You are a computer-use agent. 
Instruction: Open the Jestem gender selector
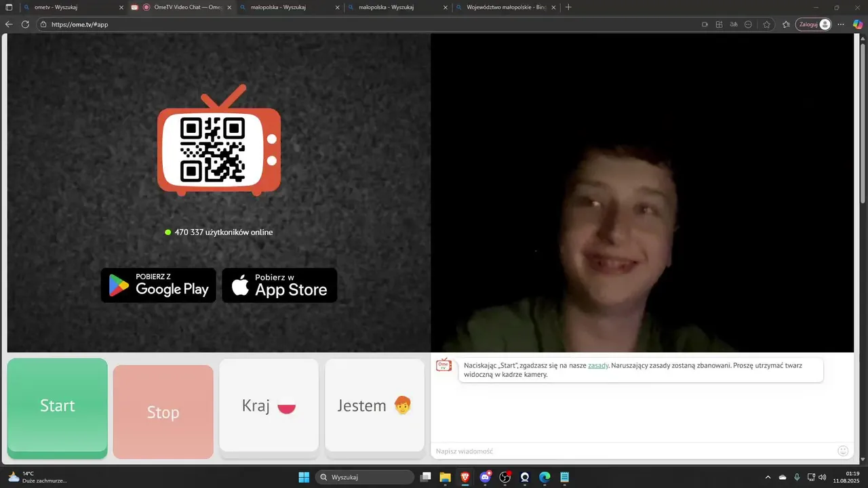(375, 405)
